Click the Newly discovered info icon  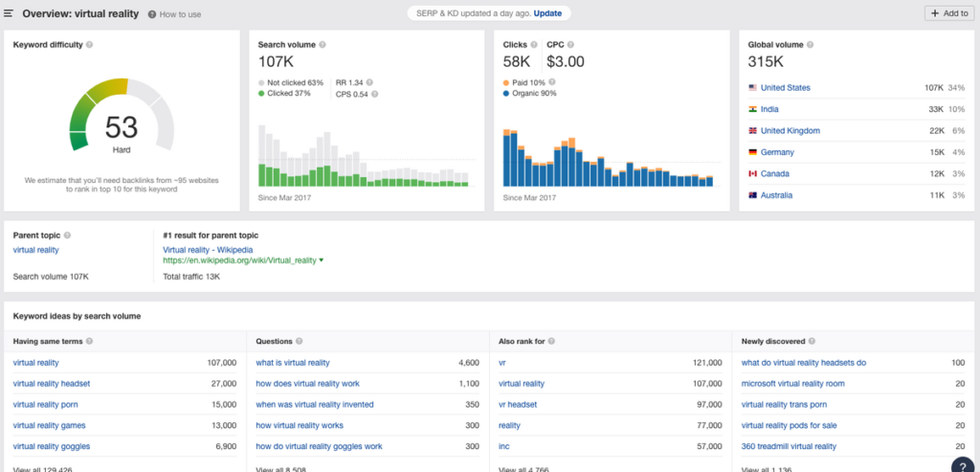812,342
